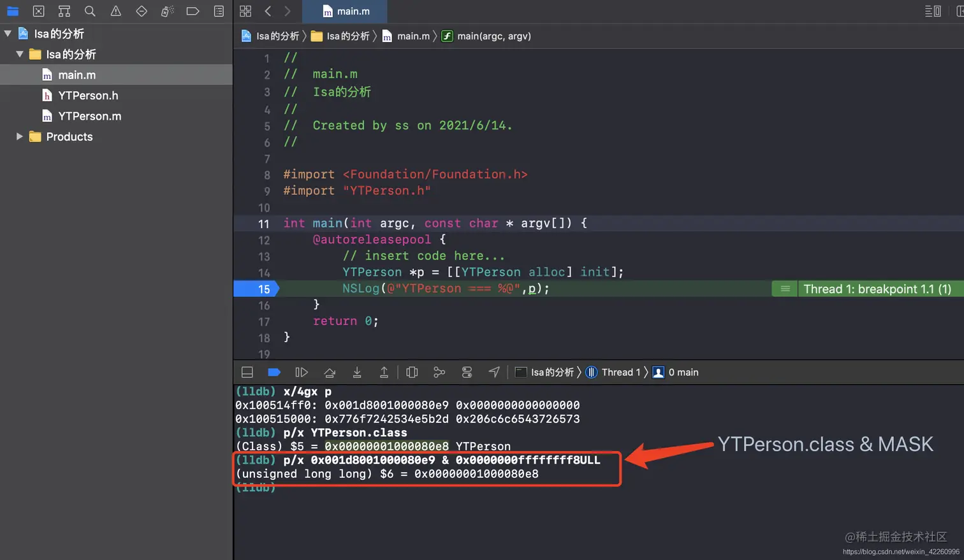This screenshot has height=560, width=964.
Task: Click the $6 result value line
Action: pyautogui.click(x=387, y=474)
